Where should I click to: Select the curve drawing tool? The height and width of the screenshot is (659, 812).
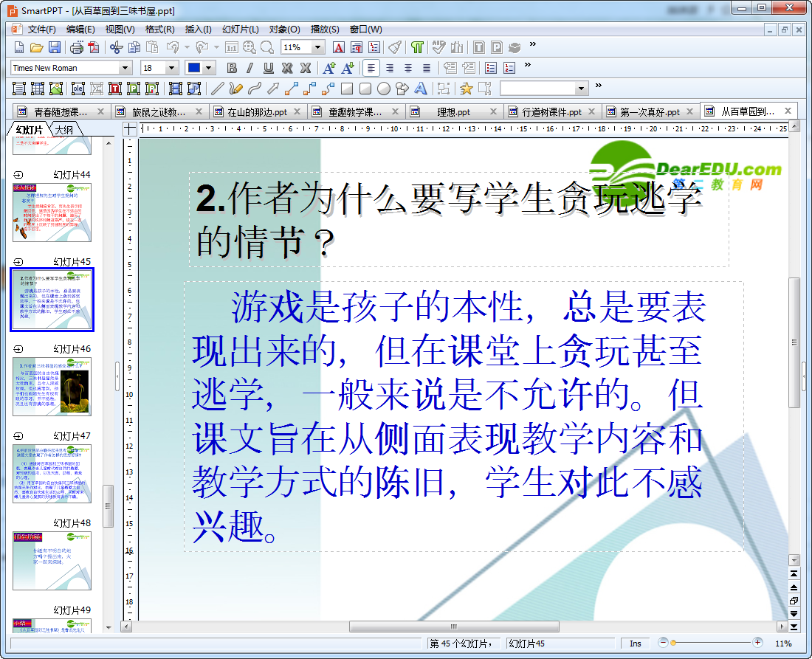pyautogui.click(x=254, y=89)
